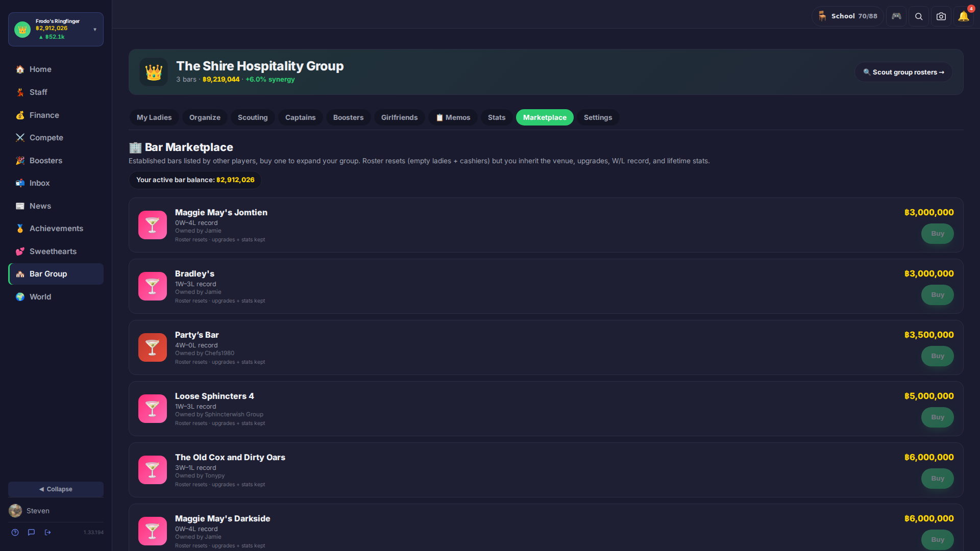Open News from the sidebar
Image resolution: width=980 pixels, height=551 pixels.
coord(56,206)
